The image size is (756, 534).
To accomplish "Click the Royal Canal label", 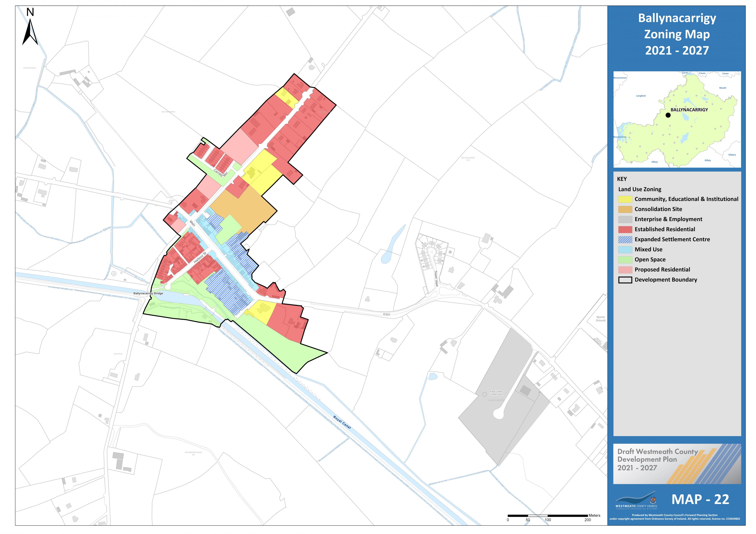I will point(342,422).
